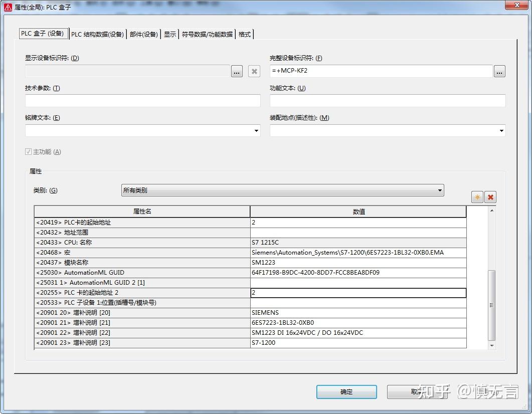This screenshot has width=532, height=414.
Task: Click the red delete property icon
Action: [490, 197]
